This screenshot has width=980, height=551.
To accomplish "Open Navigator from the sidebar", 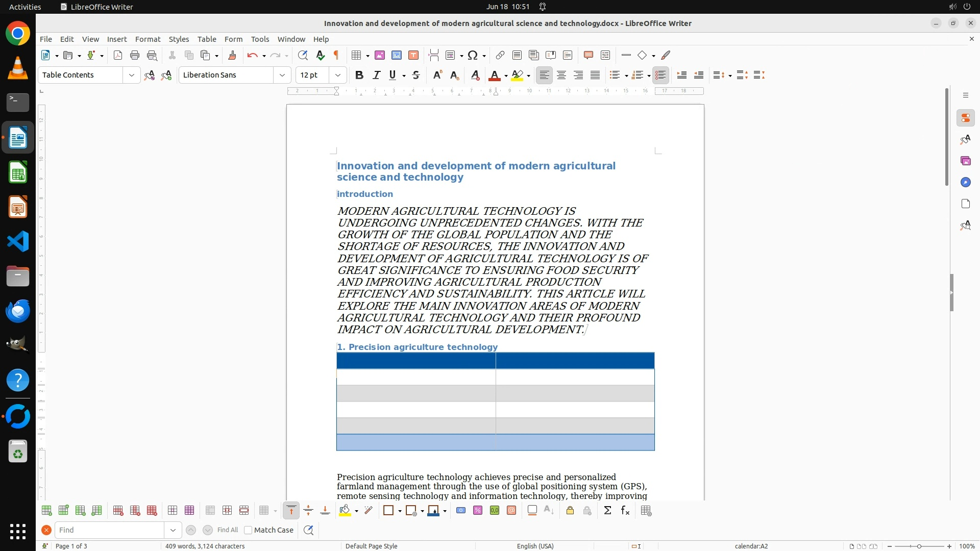I will coord(965,182).
